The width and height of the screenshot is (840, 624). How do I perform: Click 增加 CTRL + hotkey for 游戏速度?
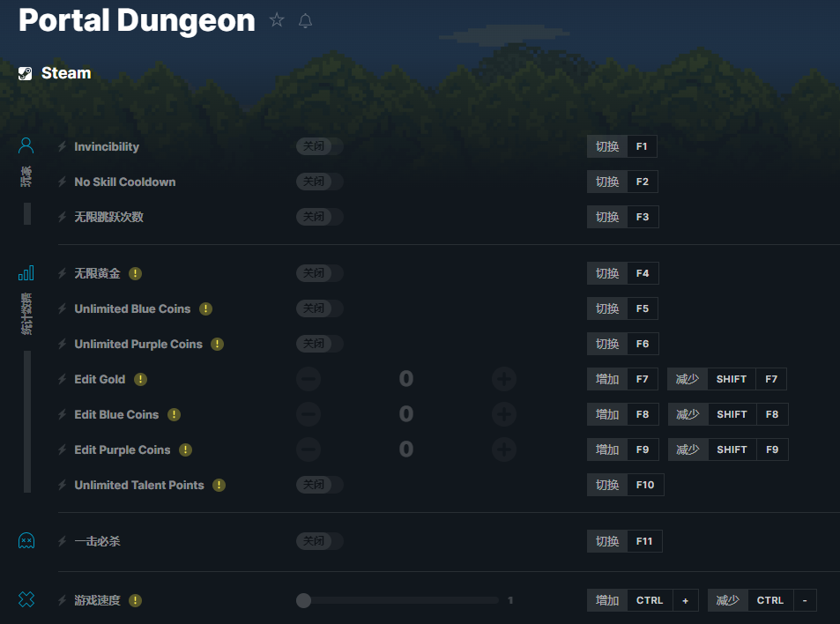(643, 600)
